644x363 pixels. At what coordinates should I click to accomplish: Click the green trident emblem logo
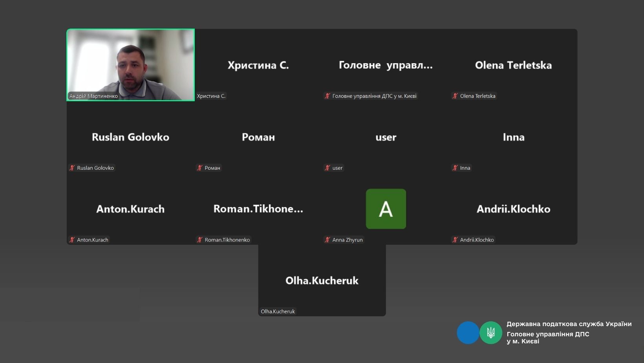(491, 333)
